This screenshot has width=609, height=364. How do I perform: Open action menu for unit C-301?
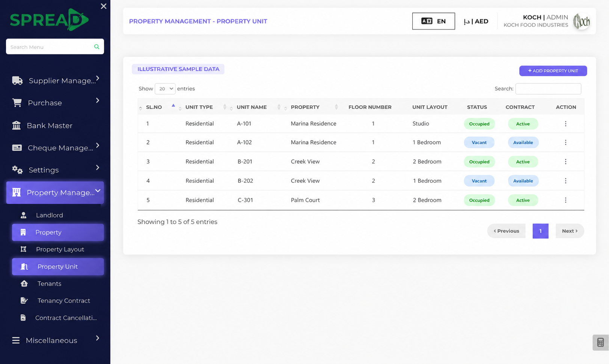coord(565,200)
